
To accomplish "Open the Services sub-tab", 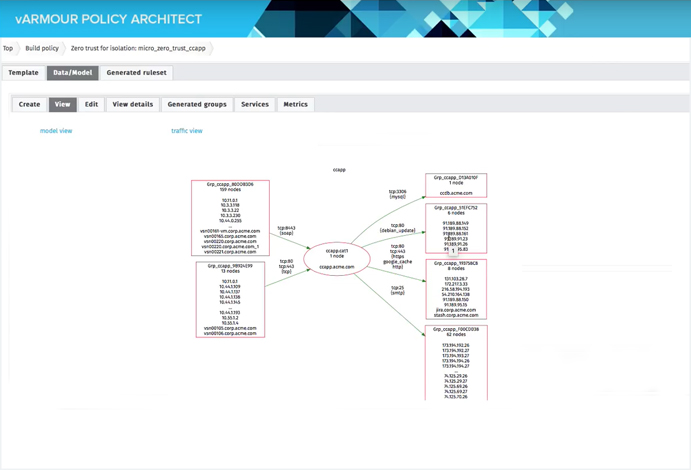I will (x=255, y=104).
